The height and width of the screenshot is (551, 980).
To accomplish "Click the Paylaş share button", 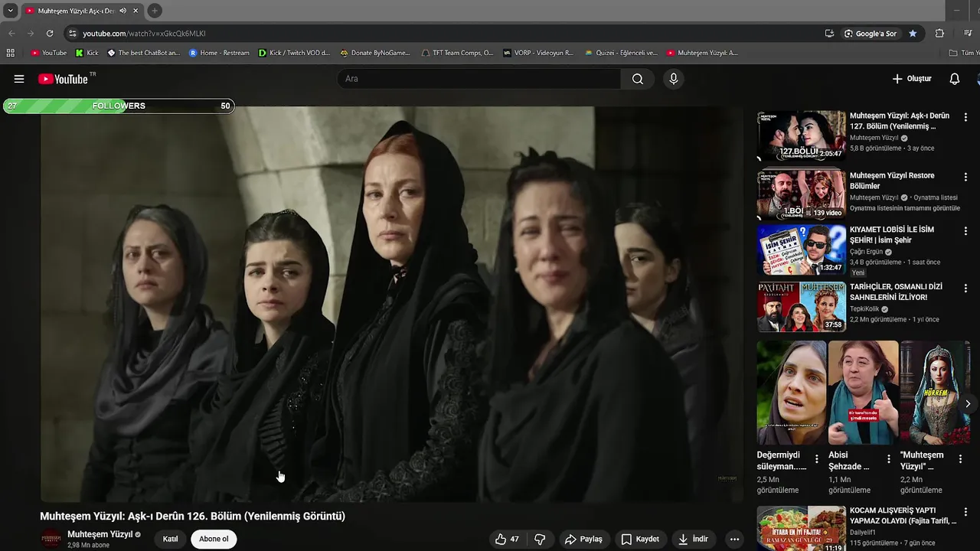I will [x=583, y=539].
